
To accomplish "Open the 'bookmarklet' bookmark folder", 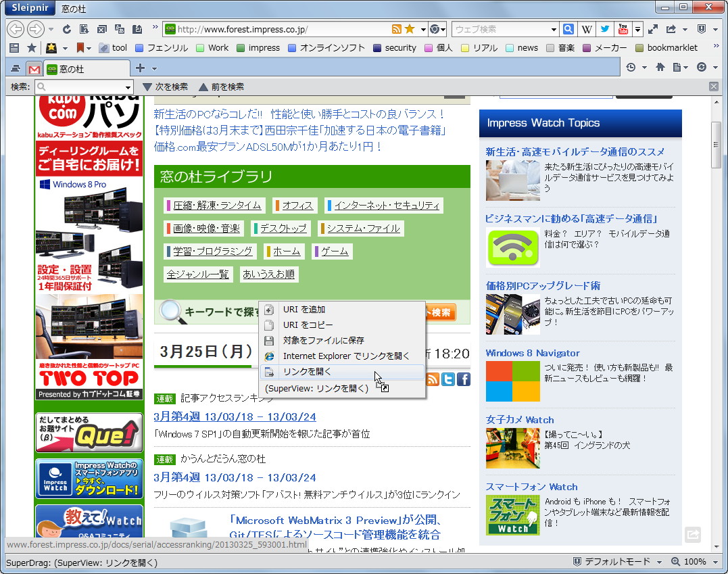I will [666, 48].
